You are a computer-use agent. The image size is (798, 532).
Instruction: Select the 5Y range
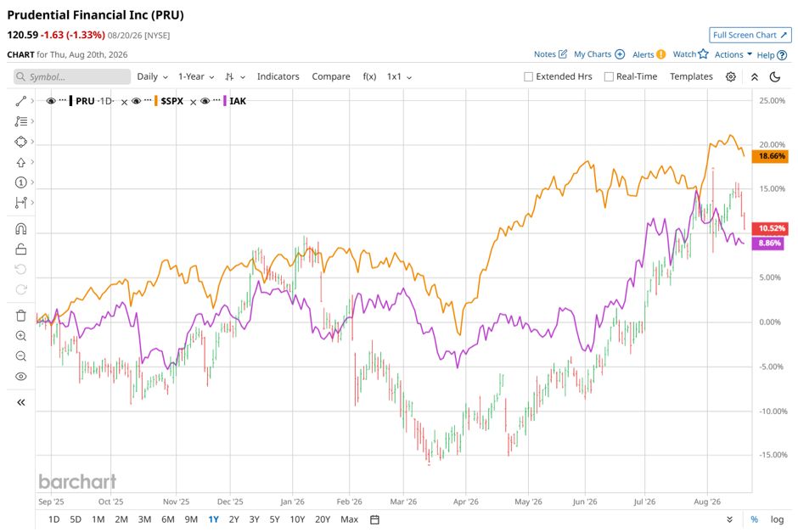(275, 520)
